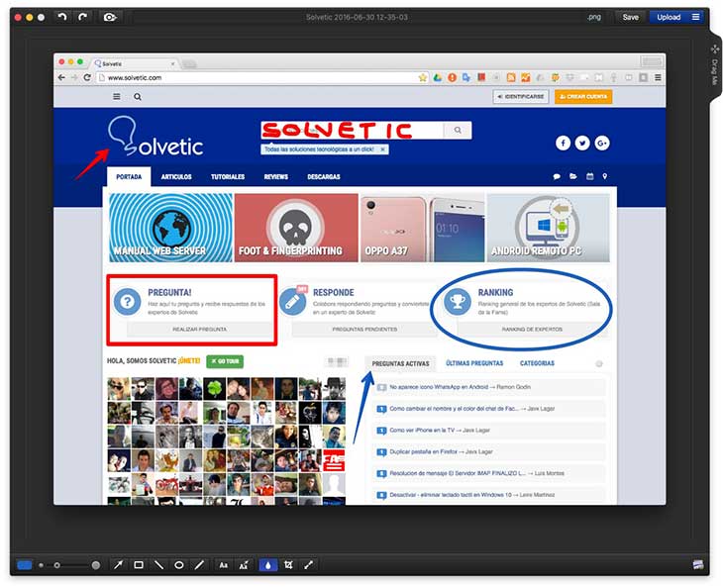This screenshot has width=723, height=588.
Task: Click the CREAR CUENTA button
Action: [583, 97]
